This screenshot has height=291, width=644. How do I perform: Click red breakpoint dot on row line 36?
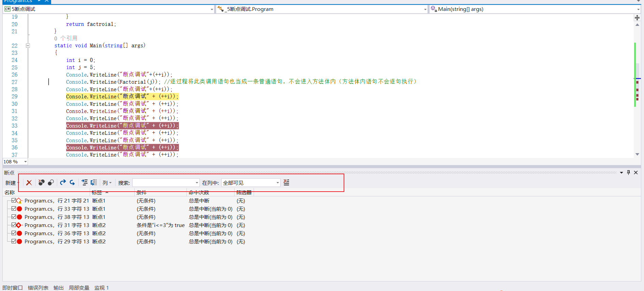tap(19, 233)
